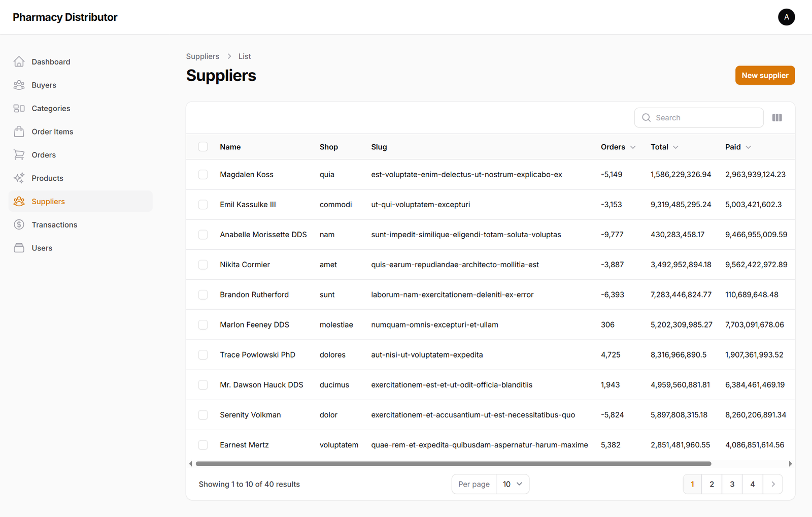Open the user avatar in the top bar
Image resolution: width=812 pixels, height=517 pixels.
[787, 17]
